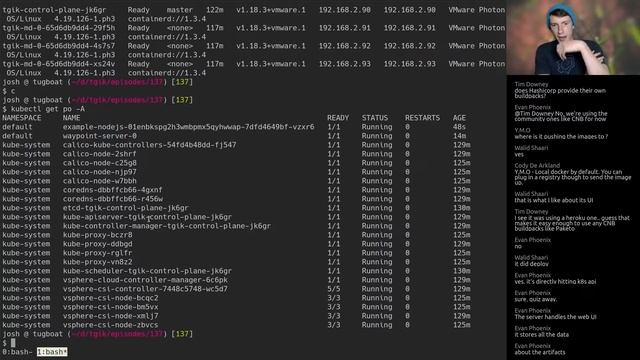Click Y.M.O's chat message about pushing images
This screenshot has height=360, width=640.
click(x=561, y=136)
